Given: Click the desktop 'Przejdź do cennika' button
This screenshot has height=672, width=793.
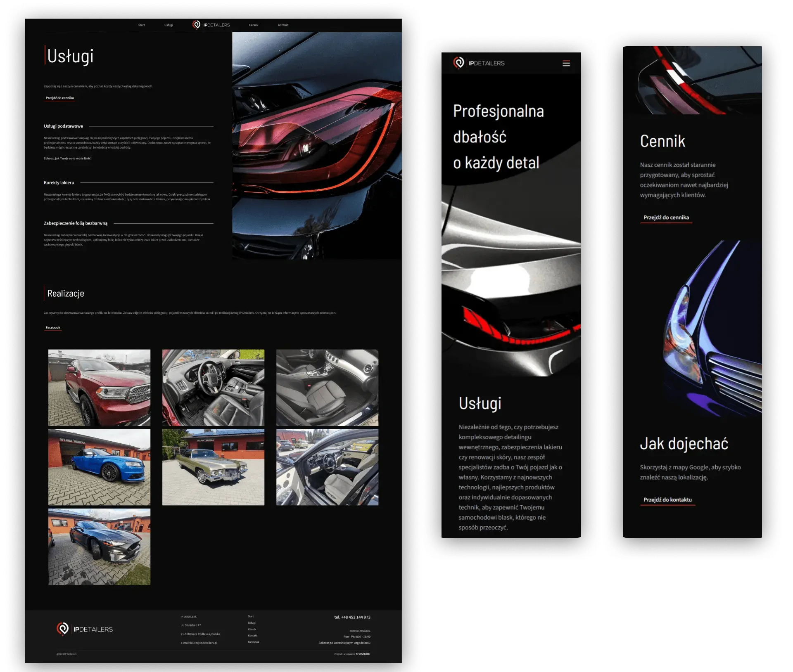Looking at the screenshot, I should (x=59, y=98).
